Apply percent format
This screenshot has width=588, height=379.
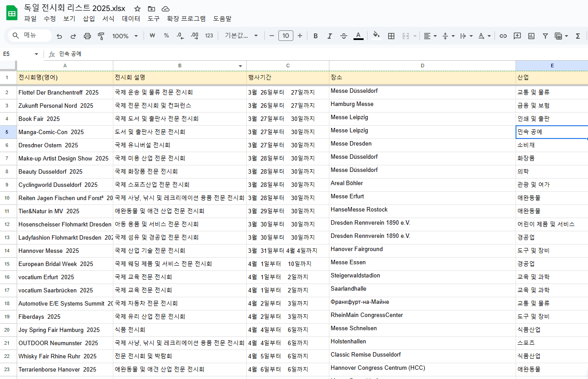tap(166, 36)
